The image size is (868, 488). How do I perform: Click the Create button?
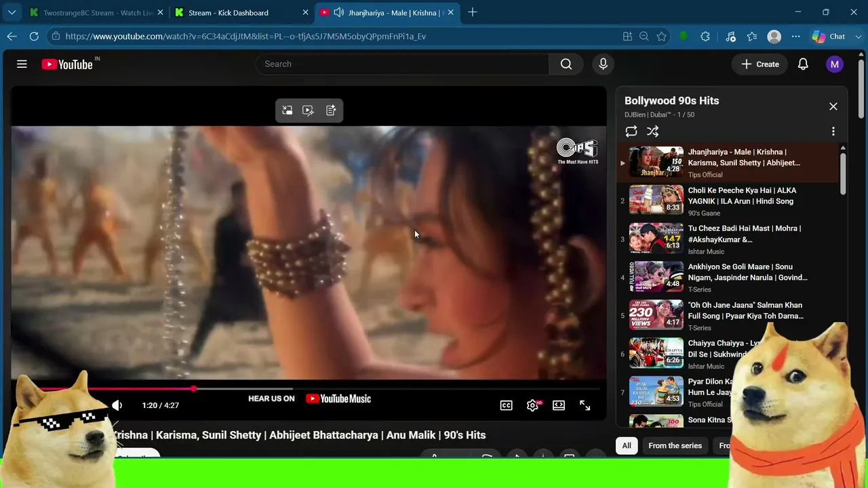click(760, 64)
